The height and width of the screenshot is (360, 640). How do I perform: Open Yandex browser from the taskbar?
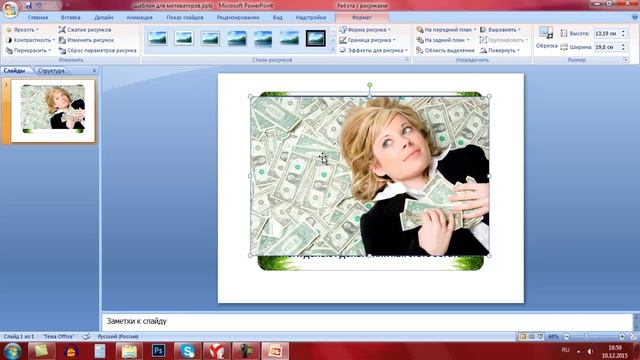(216, 351)
